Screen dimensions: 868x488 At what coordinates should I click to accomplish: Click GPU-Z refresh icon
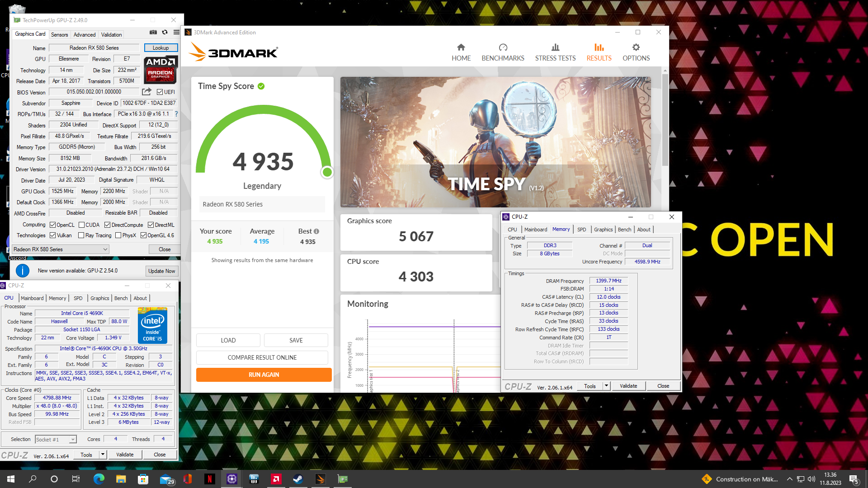(x=165, y=32)
